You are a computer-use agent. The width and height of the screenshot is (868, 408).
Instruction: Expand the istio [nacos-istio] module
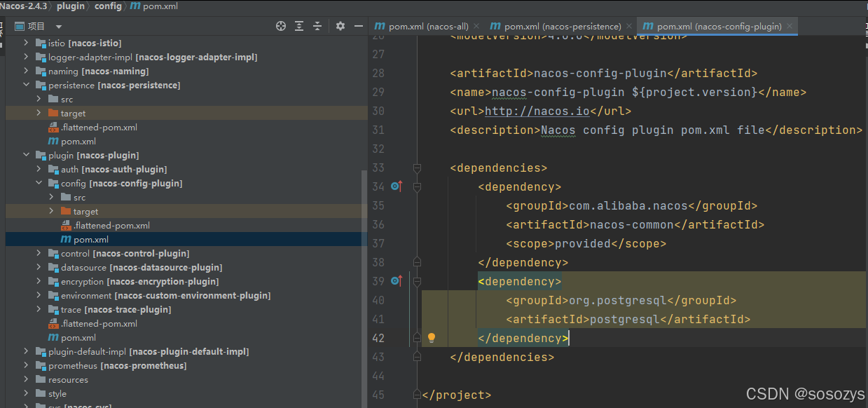click(27, 43)
